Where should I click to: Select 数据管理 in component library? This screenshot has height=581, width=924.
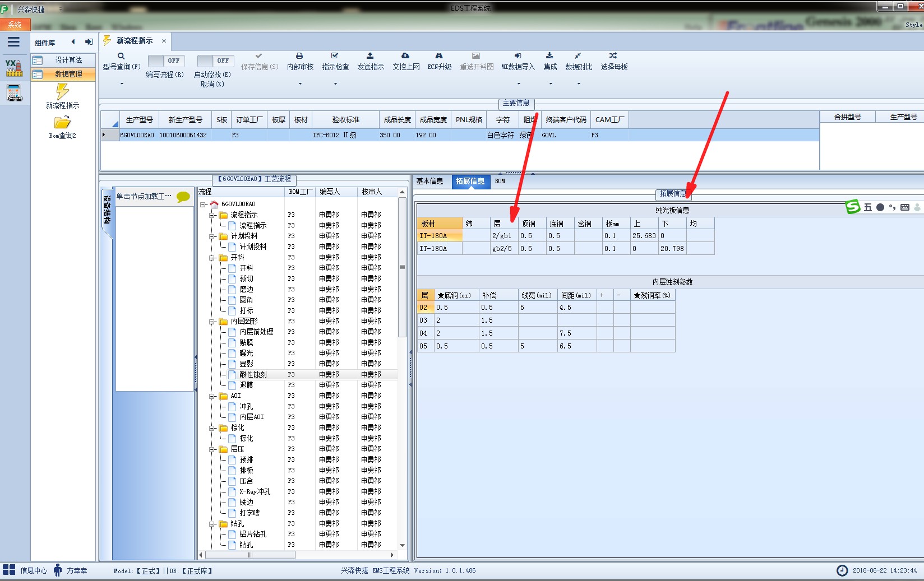(63, 74)
